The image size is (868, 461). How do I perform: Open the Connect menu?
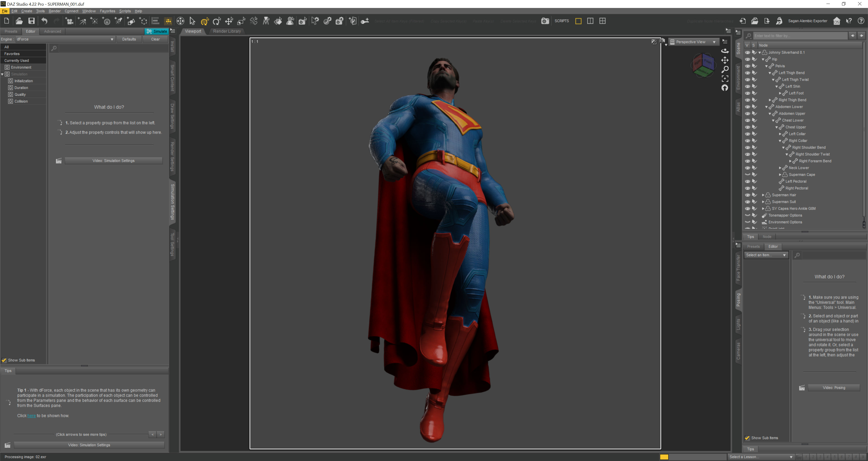[71, 11]
